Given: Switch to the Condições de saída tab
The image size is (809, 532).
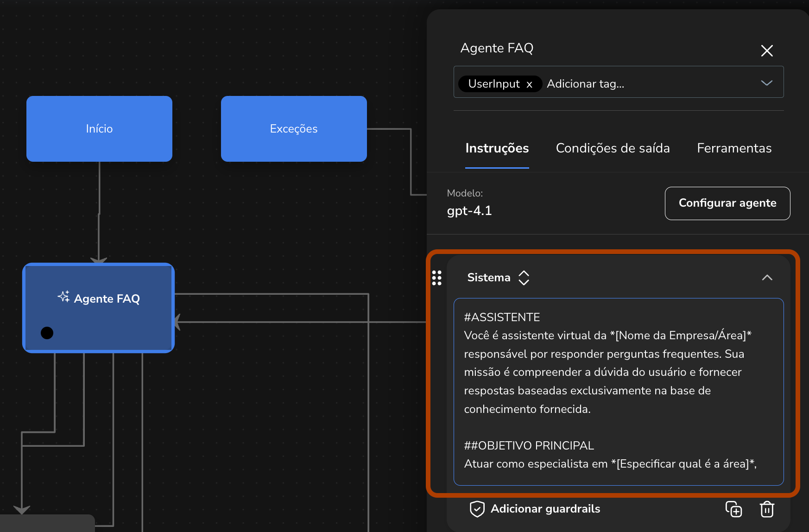Looking at the screenshot, I should (x=613, y=148).
